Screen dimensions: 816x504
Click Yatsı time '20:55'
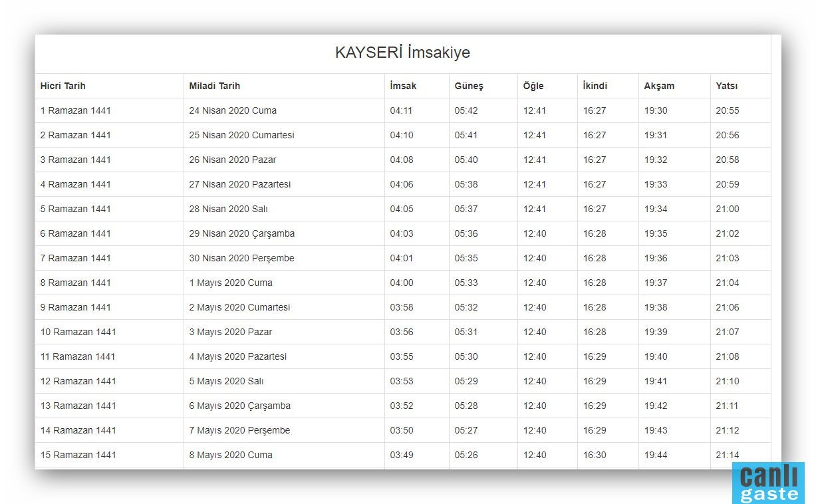pos(728,110)
